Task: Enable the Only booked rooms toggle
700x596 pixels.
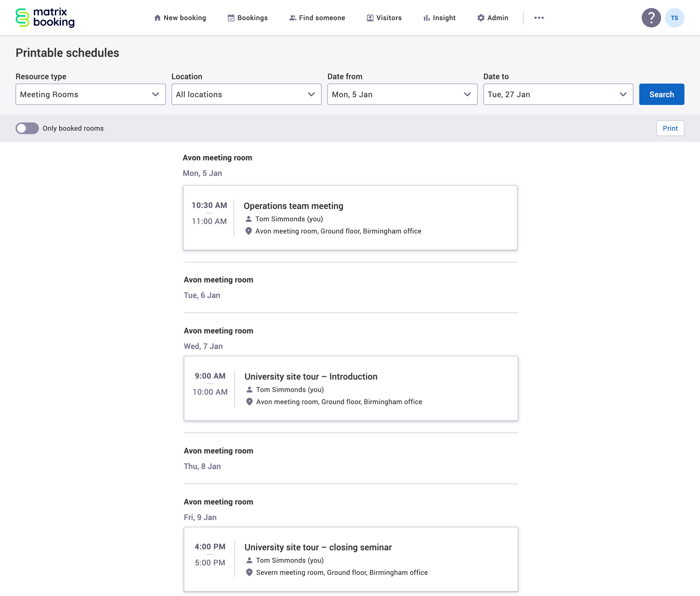Action: point(27,128)
